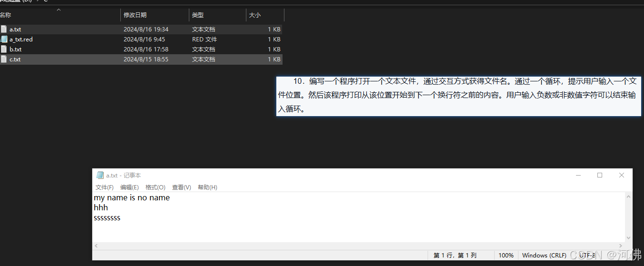Click the 1 KB size cell of c.txt

click(x=274, y=59)
